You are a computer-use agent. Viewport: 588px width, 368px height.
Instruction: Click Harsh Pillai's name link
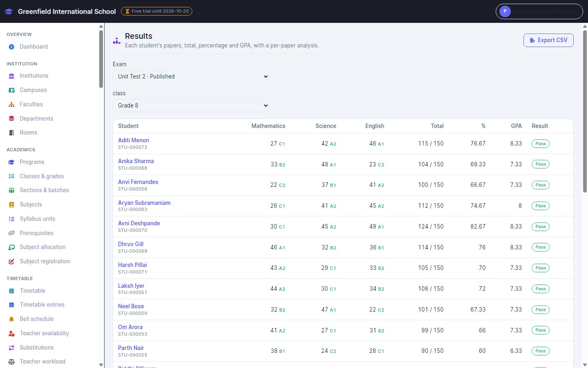coord(132,265)
